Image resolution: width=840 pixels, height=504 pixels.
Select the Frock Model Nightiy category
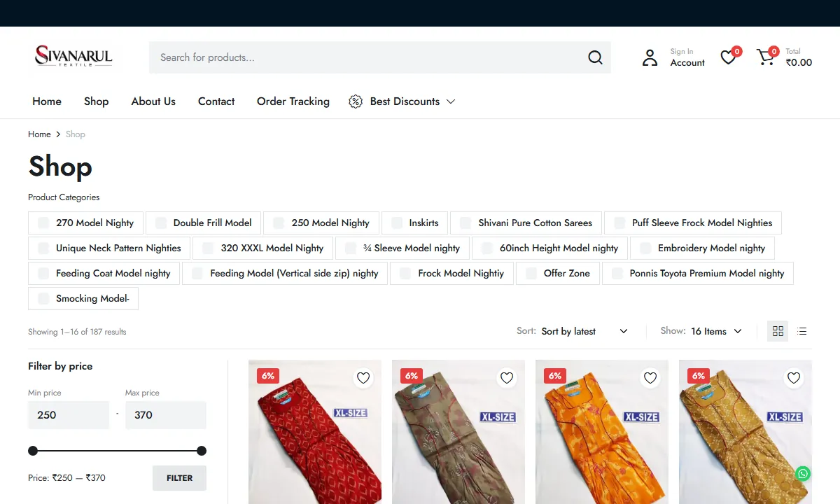[x=451, y=273]
